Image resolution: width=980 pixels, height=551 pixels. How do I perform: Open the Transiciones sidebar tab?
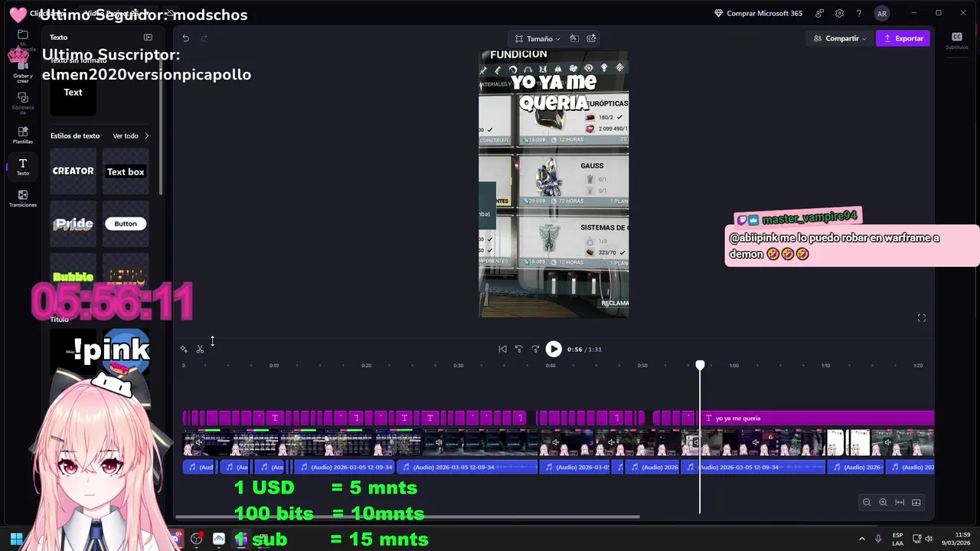22,199
